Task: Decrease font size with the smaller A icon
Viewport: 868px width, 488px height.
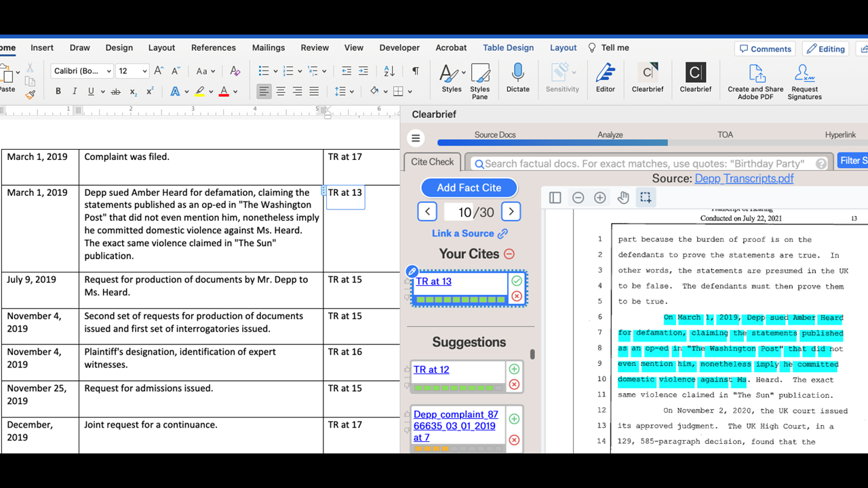Action: tap(177, 70)
